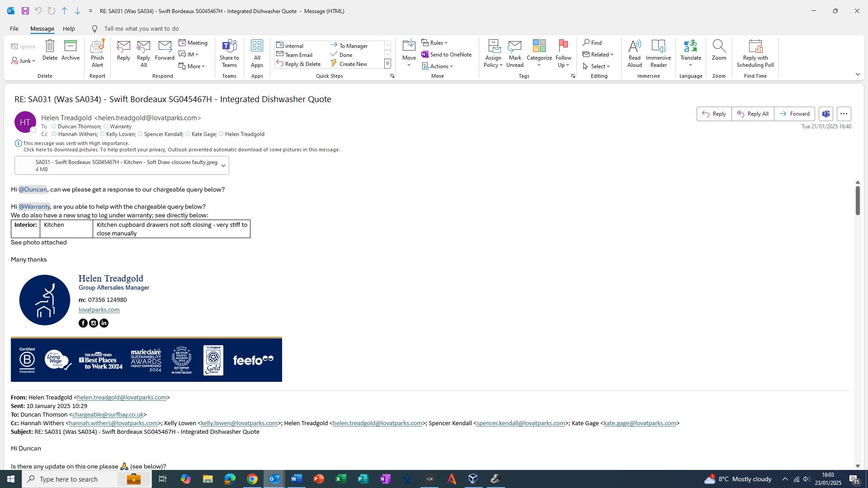The image size is (868, 488).
Task: Open the File tab
Action: [14, 29]
